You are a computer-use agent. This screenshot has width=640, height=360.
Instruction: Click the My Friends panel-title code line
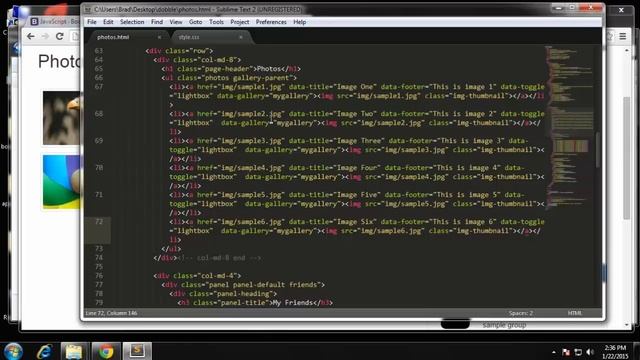[255, 302]
